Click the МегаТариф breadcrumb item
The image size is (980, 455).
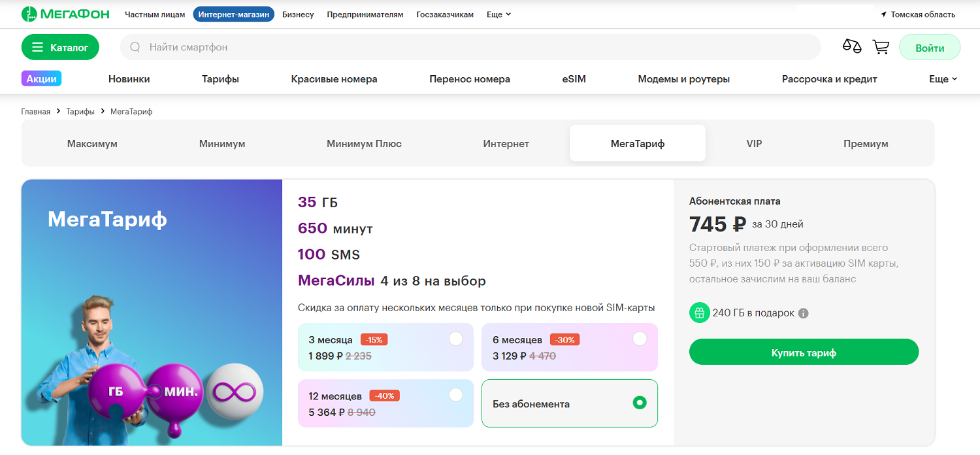point(131,112)
